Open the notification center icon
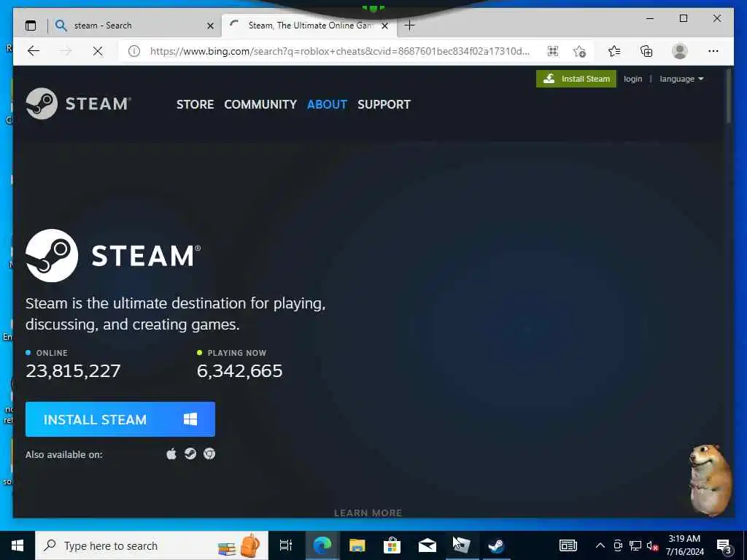Image resolution: width=747 pixels, height=560 pixels. 724,545
